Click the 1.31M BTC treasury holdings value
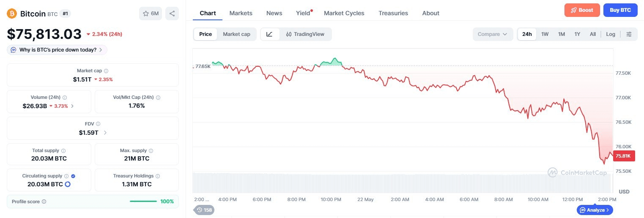 pos(137,184)
